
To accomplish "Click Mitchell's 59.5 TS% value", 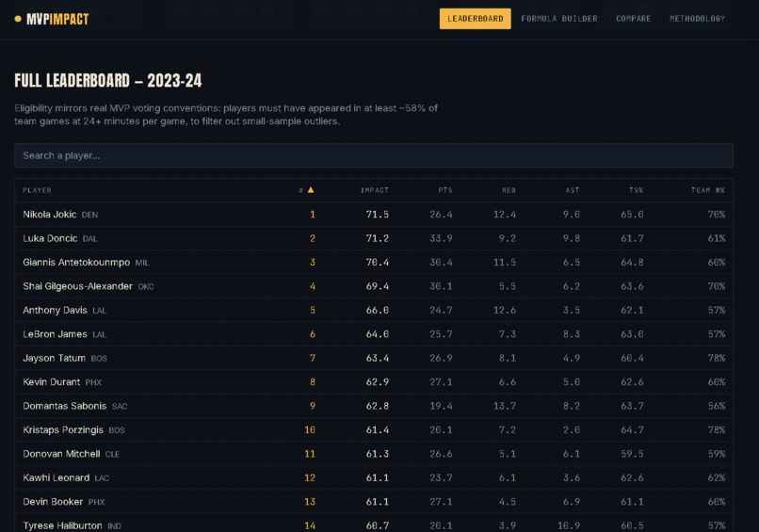I will [x=632, y=454].
